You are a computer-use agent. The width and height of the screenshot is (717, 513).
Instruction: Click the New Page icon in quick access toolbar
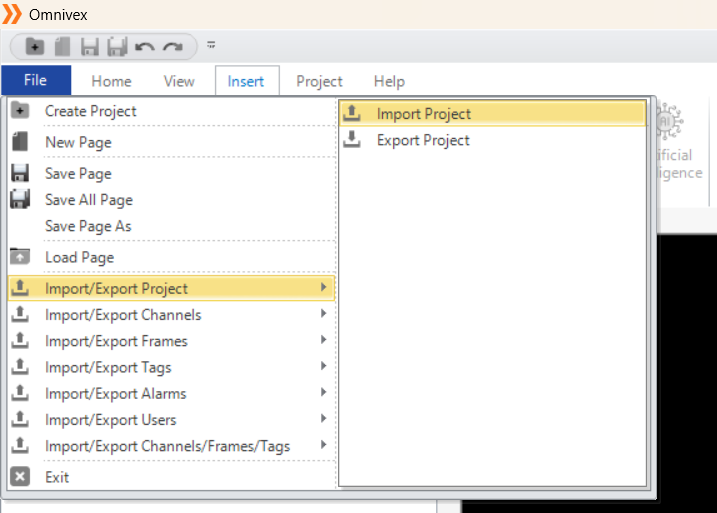coord(62,46)
